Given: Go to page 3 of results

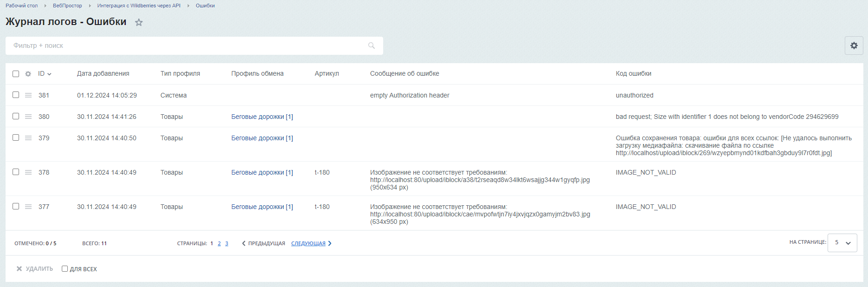Looking at the screenshot, I should point(227,243).
